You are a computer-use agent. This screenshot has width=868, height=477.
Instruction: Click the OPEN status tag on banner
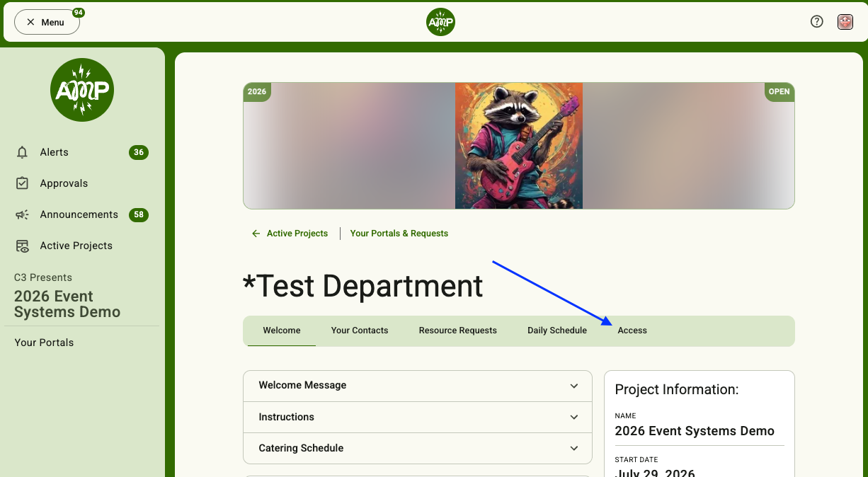pos(780,92)
